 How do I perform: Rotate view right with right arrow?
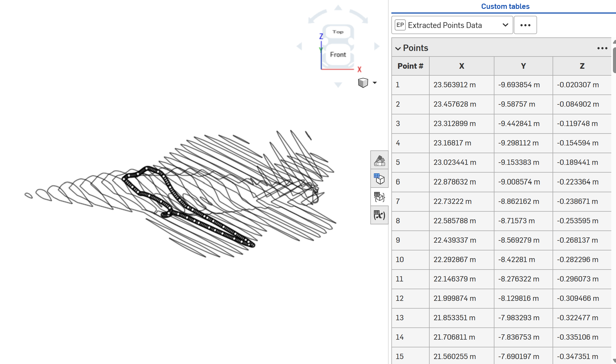tap(377, 46)
